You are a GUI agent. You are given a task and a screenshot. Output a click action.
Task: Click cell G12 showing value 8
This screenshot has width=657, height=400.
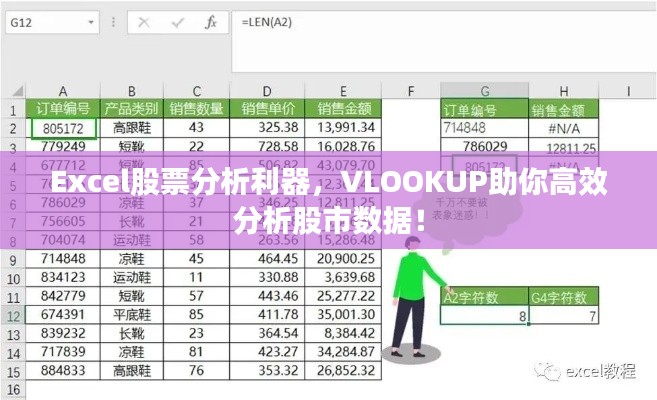coord(485,316)
